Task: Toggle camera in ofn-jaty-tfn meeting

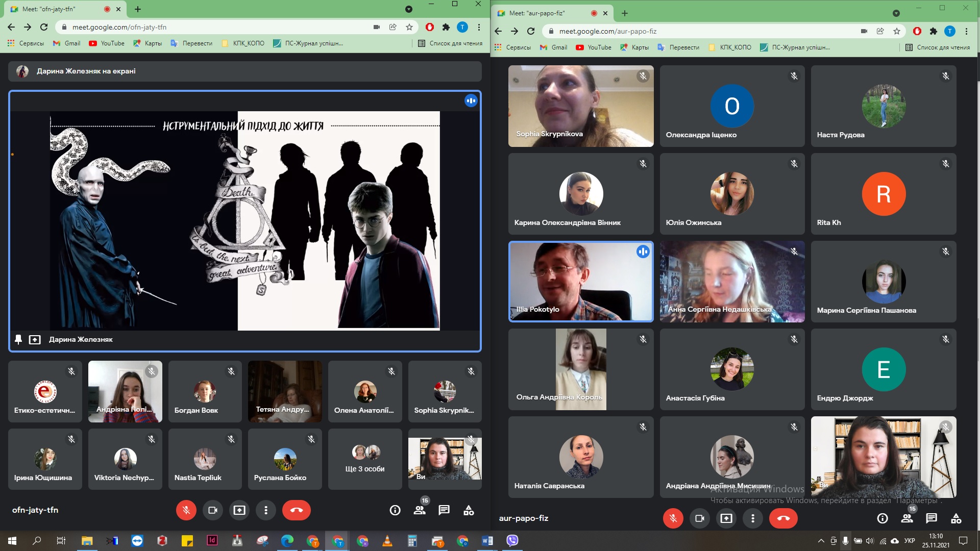Action: (213, 510)
